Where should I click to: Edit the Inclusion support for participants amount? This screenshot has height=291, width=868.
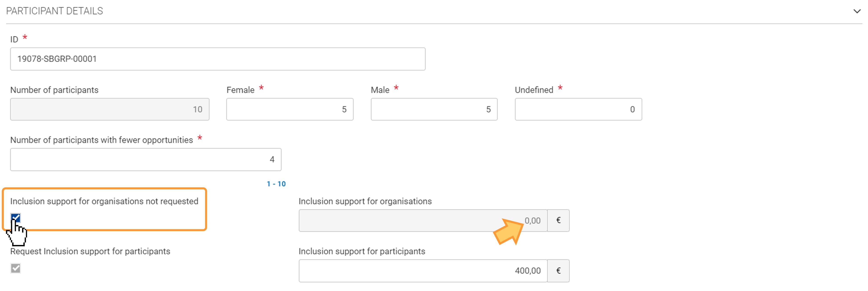tap(423, 271)
